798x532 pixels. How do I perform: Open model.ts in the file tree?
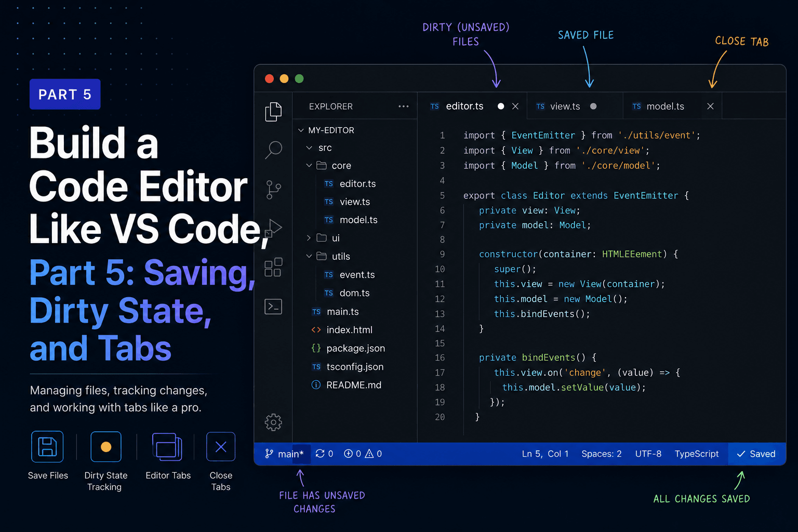(358, 220)
